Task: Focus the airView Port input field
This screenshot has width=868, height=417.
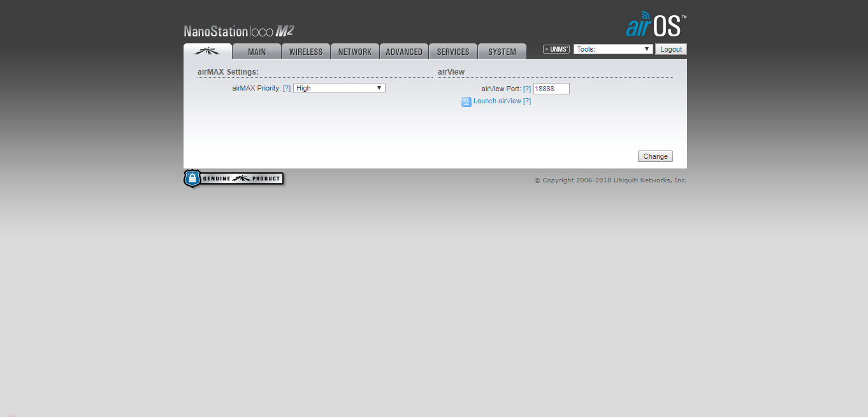Action: coord(551,89)
